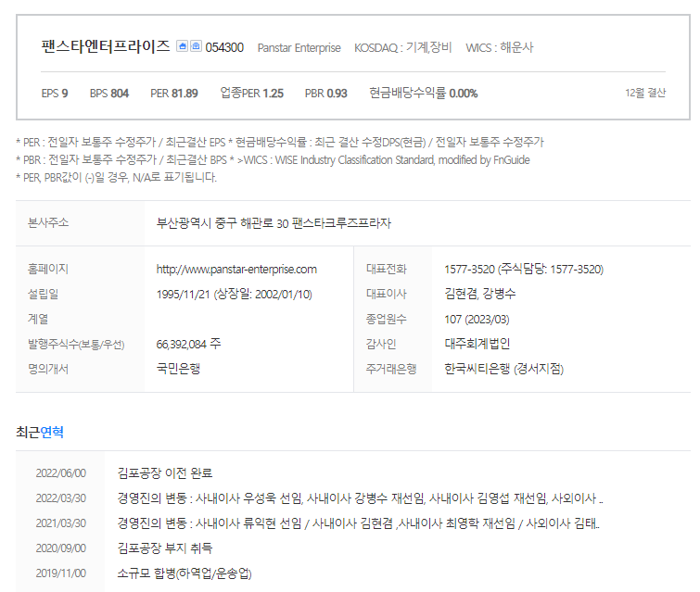Click the KOSDAQ : 기계,장비 label
Image resolution: width=700 pixels, height=592 pixels.
pos(403,47)
